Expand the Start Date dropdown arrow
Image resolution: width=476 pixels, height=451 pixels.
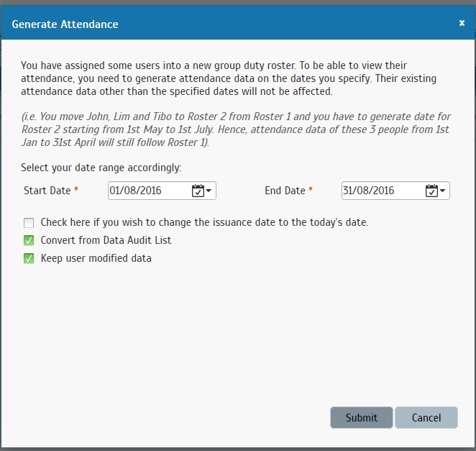(209, 191)
